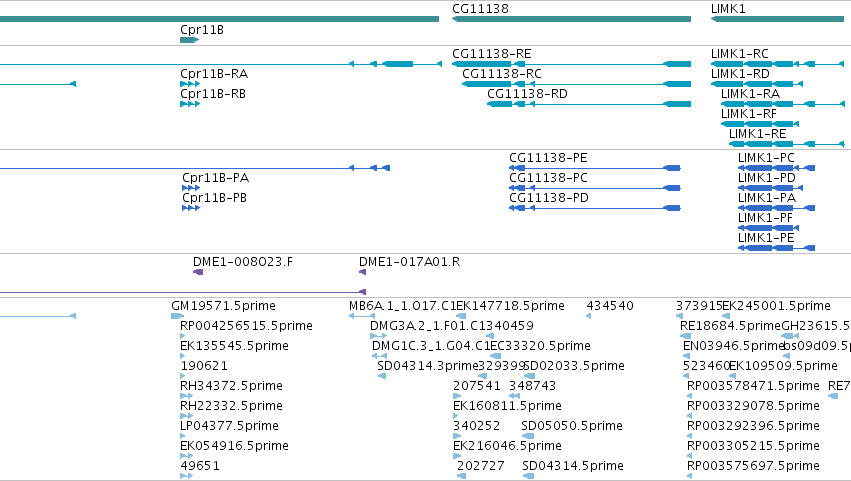The image size is (851, 481).
Task: Select the LIMK1 gene bar
Action: pyautogui.click(x=777, y=19)
